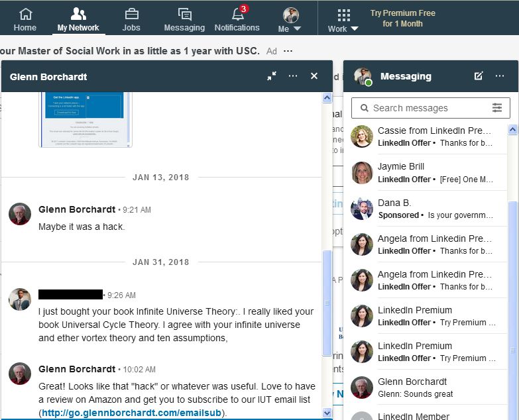
Task: Open the shared LinkedIn app image thumbnail
Action: click(86, 120)
